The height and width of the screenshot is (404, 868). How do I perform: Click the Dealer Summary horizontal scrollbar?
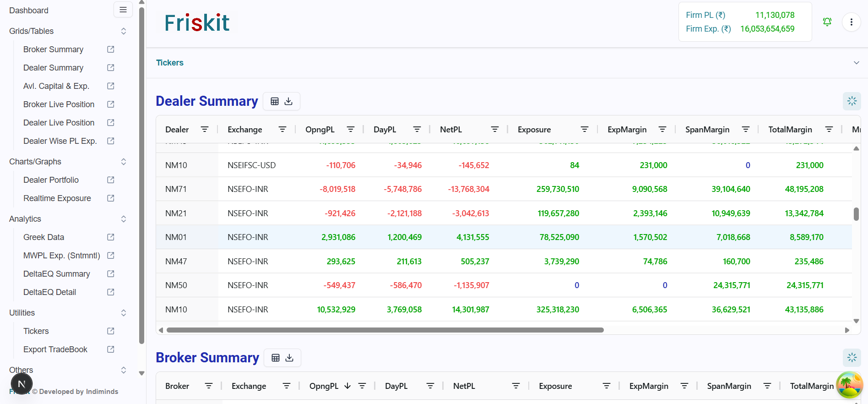click(x=385, y=330)
